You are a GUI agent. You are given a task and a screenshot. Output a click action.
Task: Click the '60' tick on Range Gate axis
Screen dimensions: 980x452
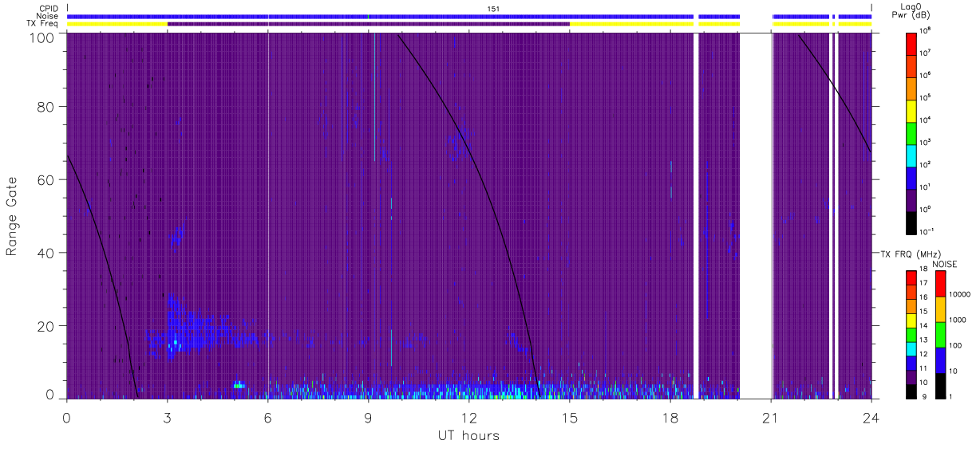47,179
